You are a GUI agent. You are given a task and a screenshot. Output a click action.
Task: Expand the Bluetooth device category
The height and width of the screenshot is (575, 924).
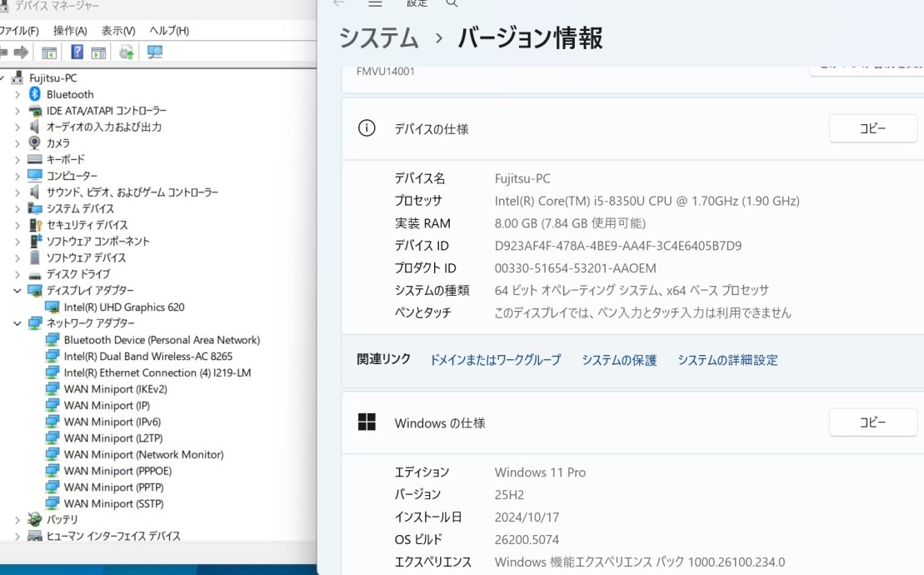coord(17,94)
